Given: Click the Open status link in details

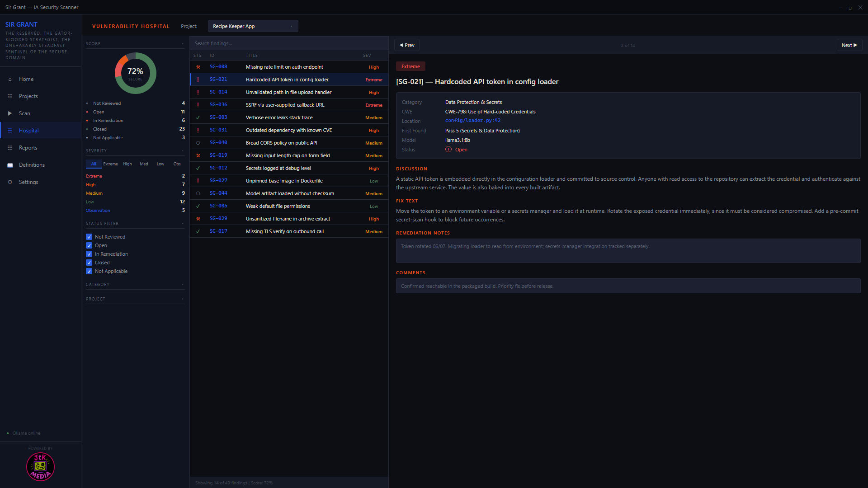Looking at the screenshot, I should (x=461, y=150).
